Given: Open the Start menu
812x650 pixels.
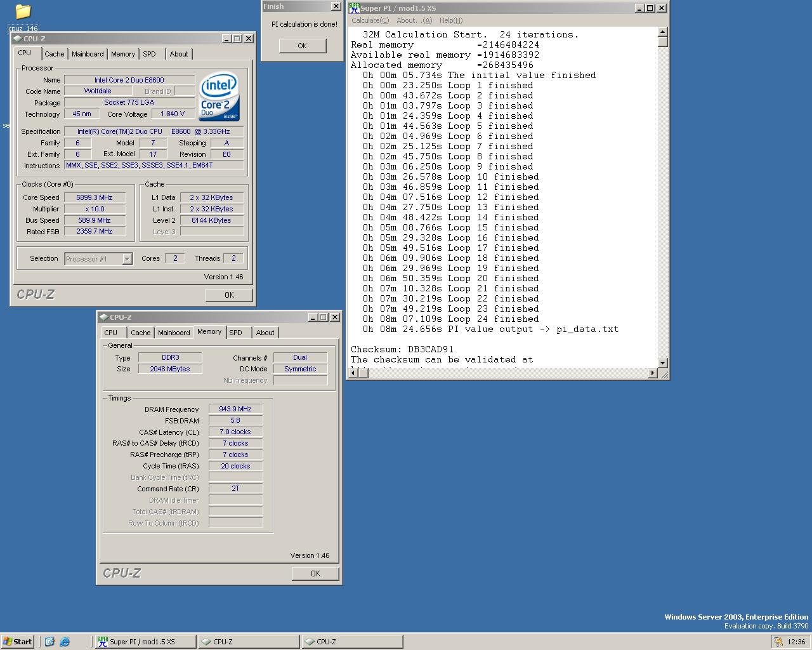Looking at the screenshot, I should tap(18, 642).
